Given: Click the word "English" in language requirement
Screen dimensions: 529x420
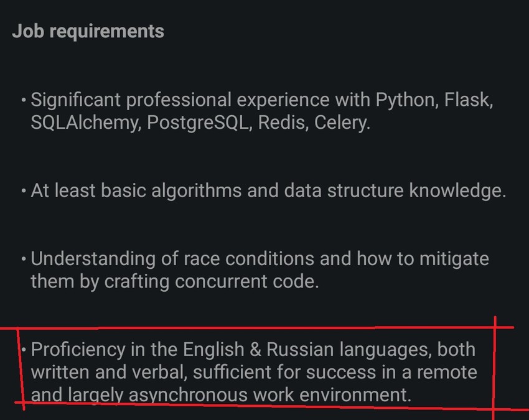Looking at the screenshot, I should click(x=213, y=349).
